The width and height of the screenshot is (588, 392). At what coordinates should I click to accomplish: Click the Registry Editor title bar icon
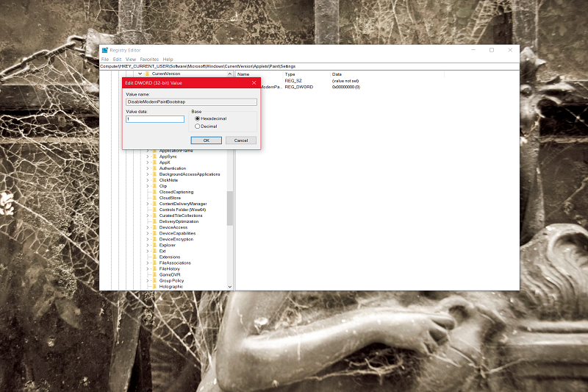105,50
